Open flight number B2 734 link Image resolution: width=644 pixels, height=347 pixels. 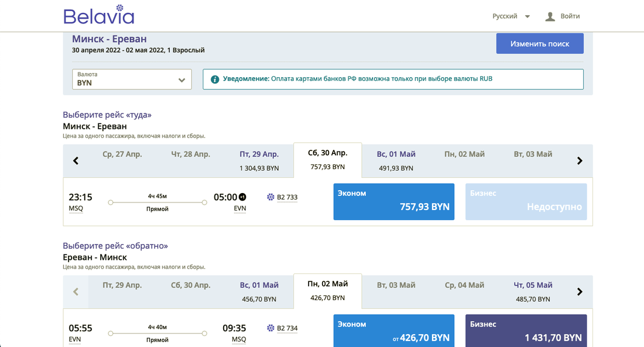click(x=287, y=328)
